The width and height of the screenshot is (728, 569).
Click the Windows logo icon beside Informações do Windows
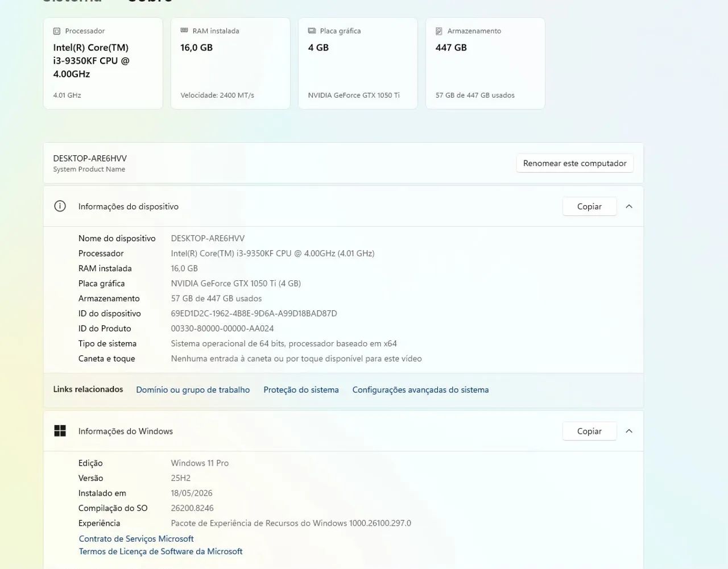coord(60,431)
